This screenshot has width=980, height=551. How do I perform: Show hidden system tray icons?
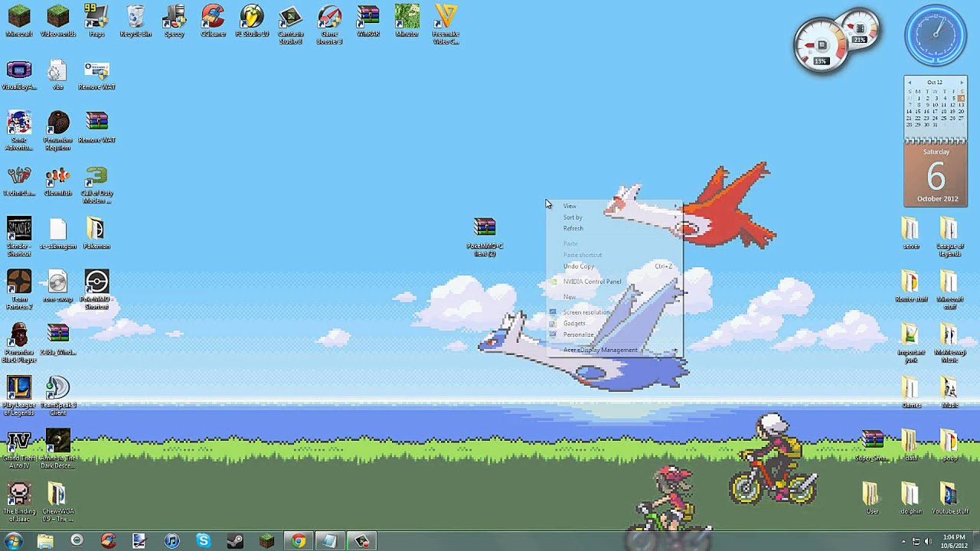[904, 541]
